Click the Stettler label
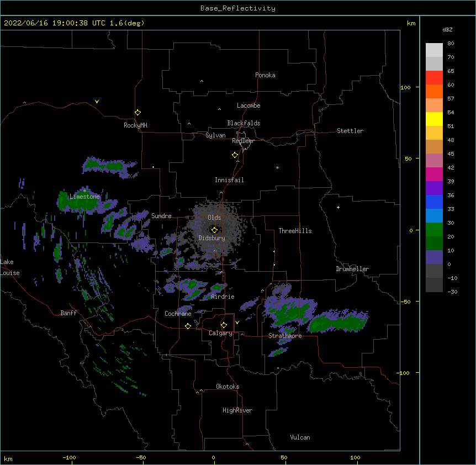 pyautogui.click(x=350, y=131)
